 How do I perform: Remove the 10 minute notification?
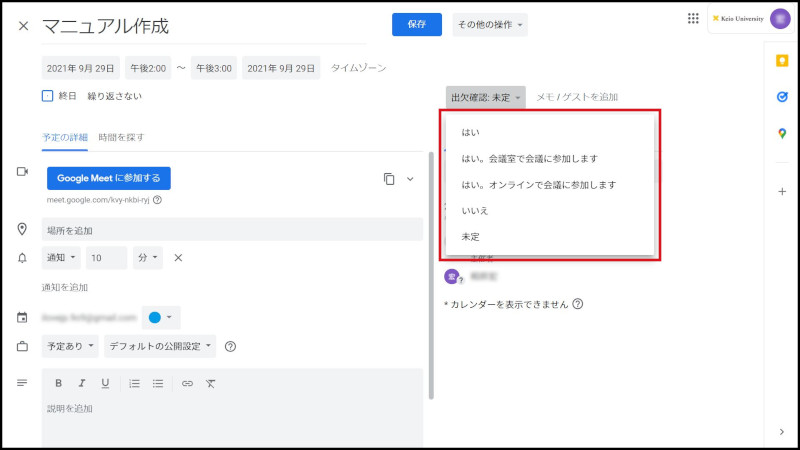click(178, 258)
